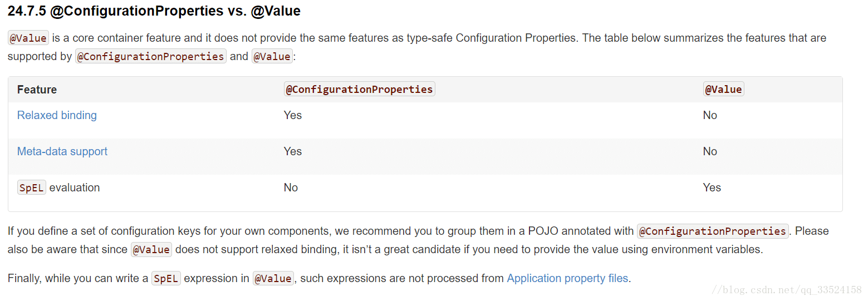Click the SpEL code in 'write a SpEL expression'
868x301 pixels.
point(166,278)
